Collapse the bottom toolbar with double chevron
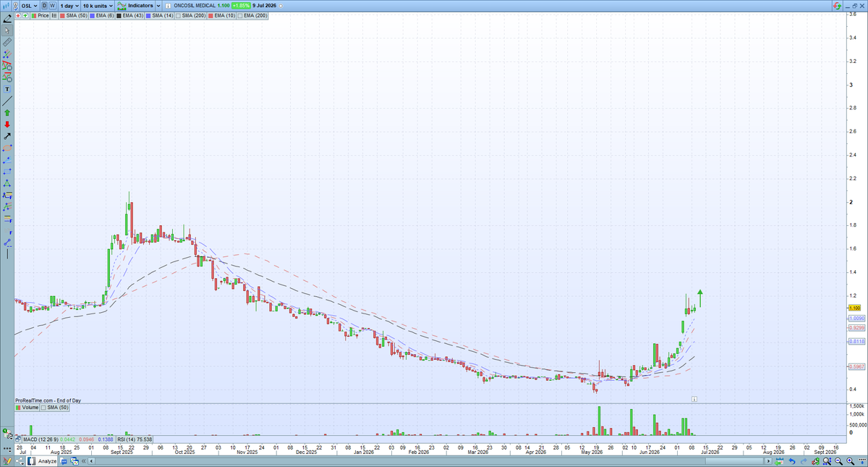 coord(83,461)
